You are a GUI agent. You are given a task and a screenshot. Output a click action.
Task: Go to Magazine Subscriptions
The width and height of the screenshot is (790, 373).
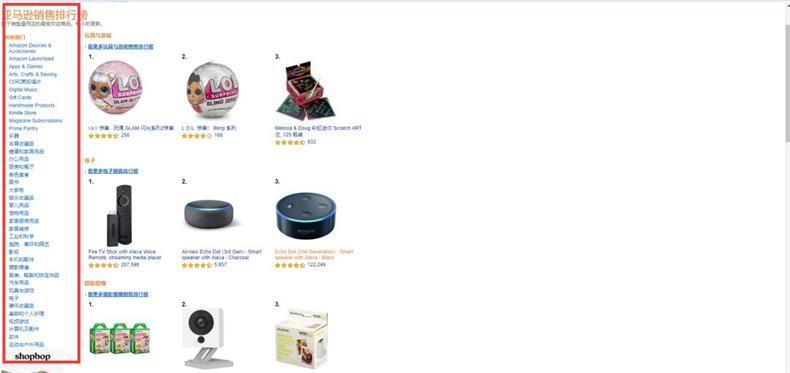[x=36, y=120]
